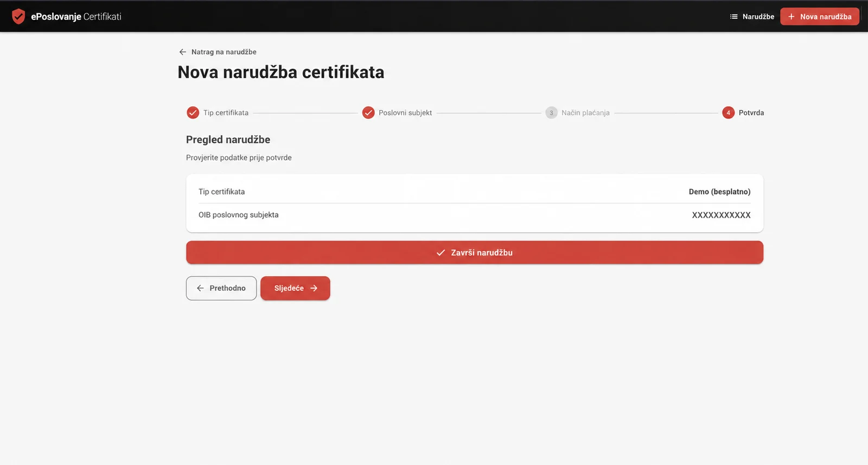Click the plus icon in Nova narudžba

(x=791, y=17)
